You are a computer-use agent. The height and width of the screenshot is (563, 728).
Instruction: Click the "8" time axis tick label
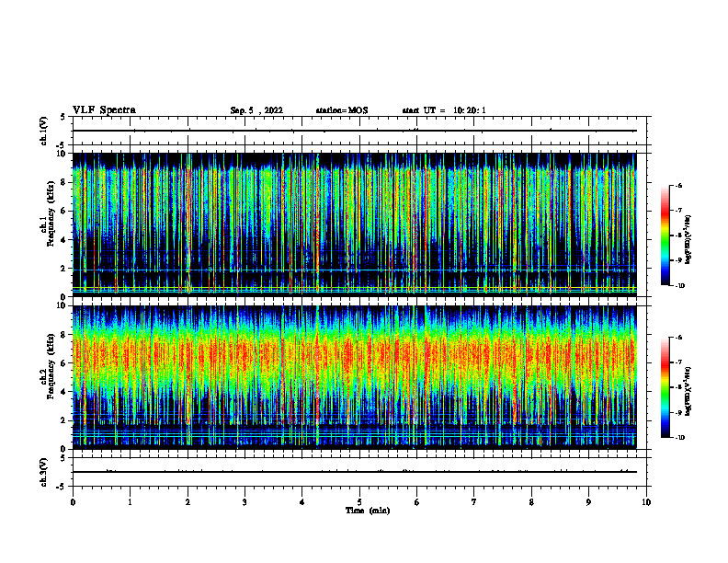coord(531,502)
